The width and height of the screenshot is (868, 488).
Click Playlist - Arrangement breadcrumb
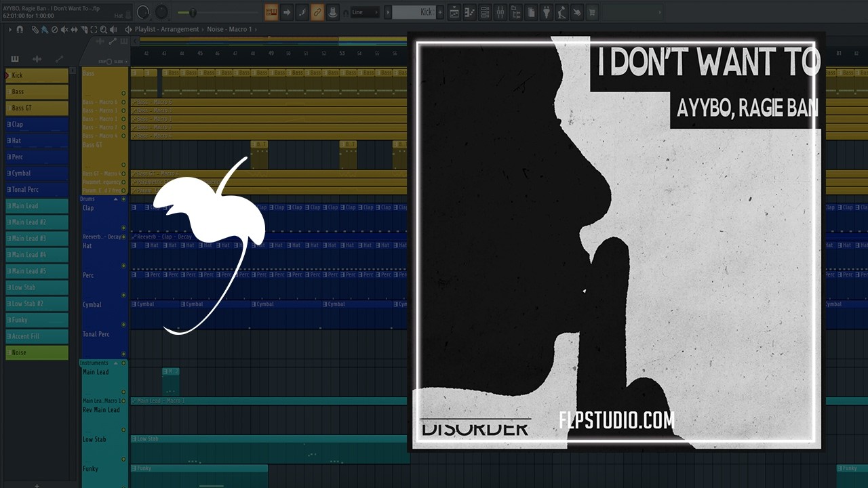tap(167, 30)
